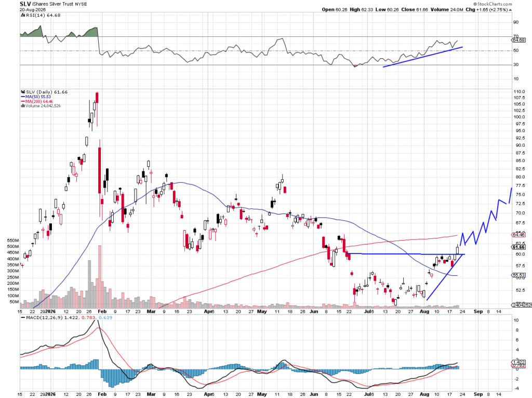Click the 250M volume axis label
532x398 pixels.
pos(13,277)
